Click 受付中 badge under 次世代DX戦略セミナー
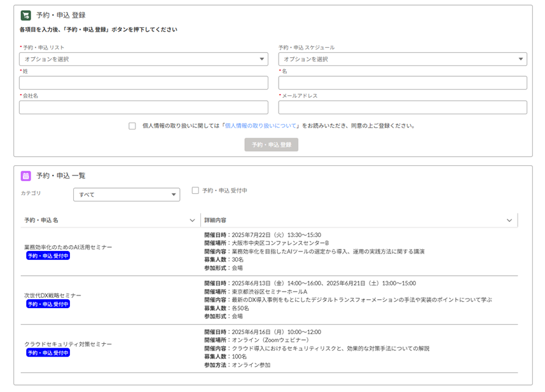The image size is (545, 392). 48,304
